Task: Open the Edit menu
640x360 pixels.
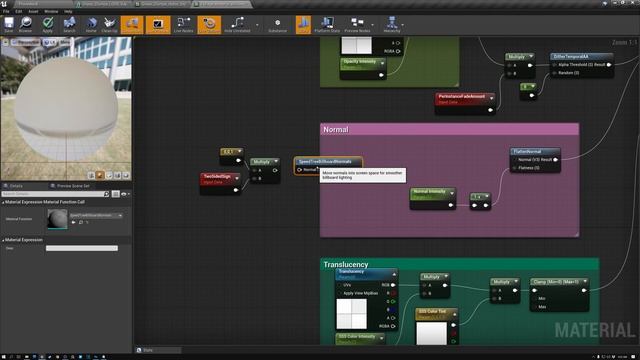Action: click(19, 11)
